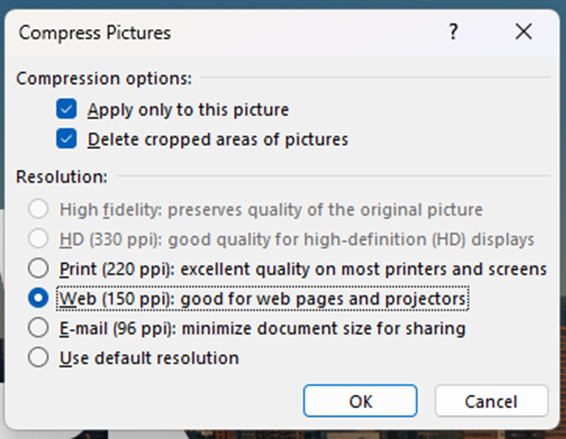The height and width of the screenshot is (439, 566).
Task: Click the 'Delete cropped areas of pictures' label text
Action: click(218, 140)
